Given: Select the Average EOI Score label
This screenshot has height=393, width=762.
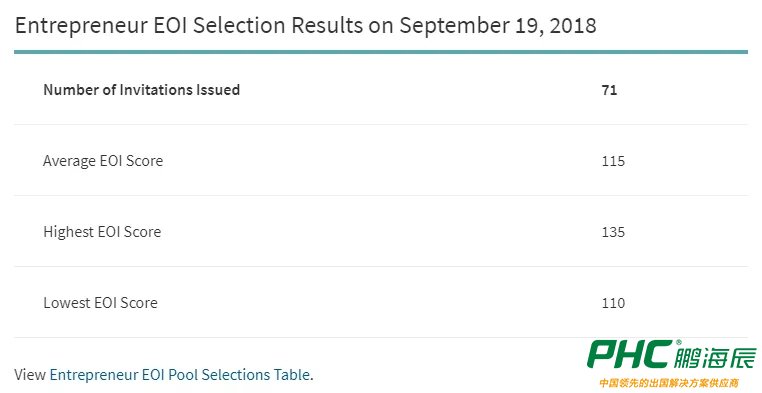Looking at the screenshot, I should pyautogui.click(x=103, y=161).
